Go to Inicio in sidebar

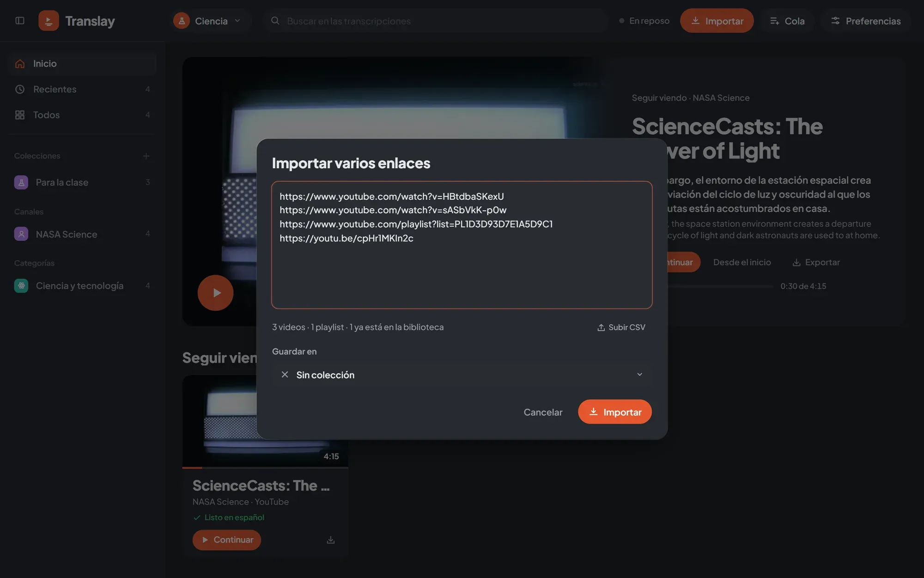point(82,64)
